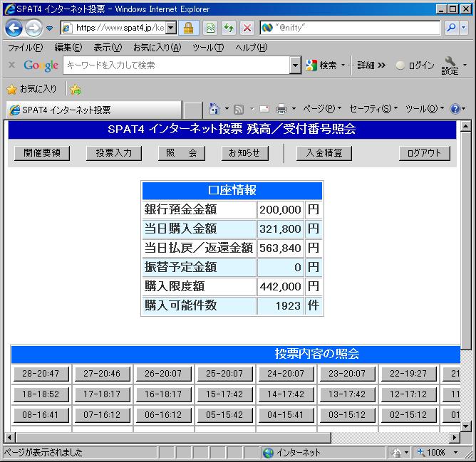This screenshot has width=476, height=462.
Task: Click the security lock icon
Action: click(189, 28)
